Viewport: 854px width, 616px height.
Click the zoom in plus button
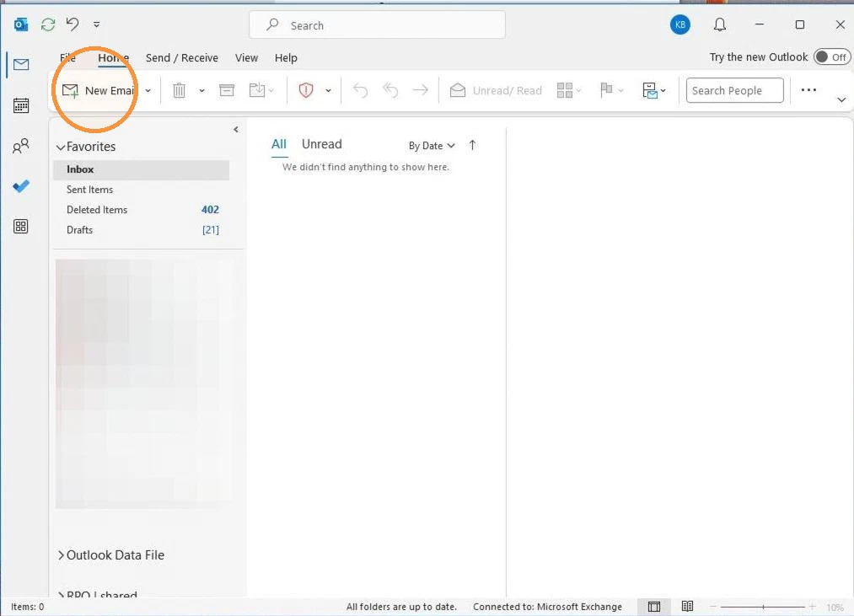click(x=812, y=607)
